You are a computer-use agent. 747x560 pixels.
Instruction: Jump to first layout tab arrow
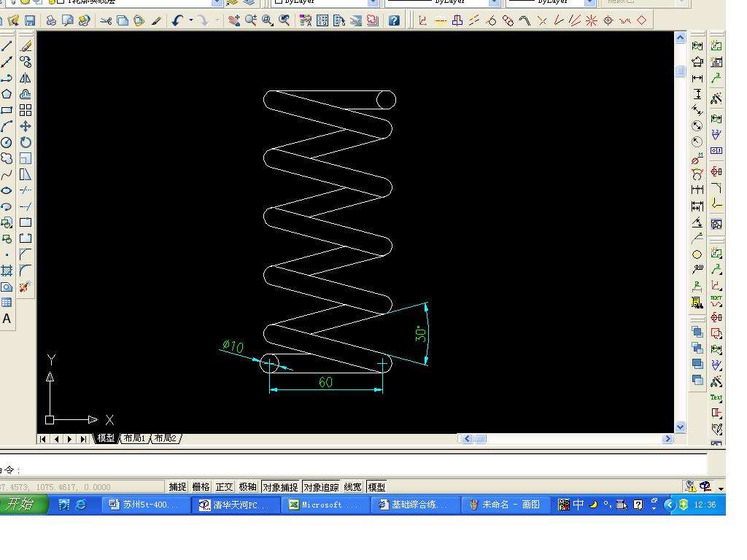[43, 439]
